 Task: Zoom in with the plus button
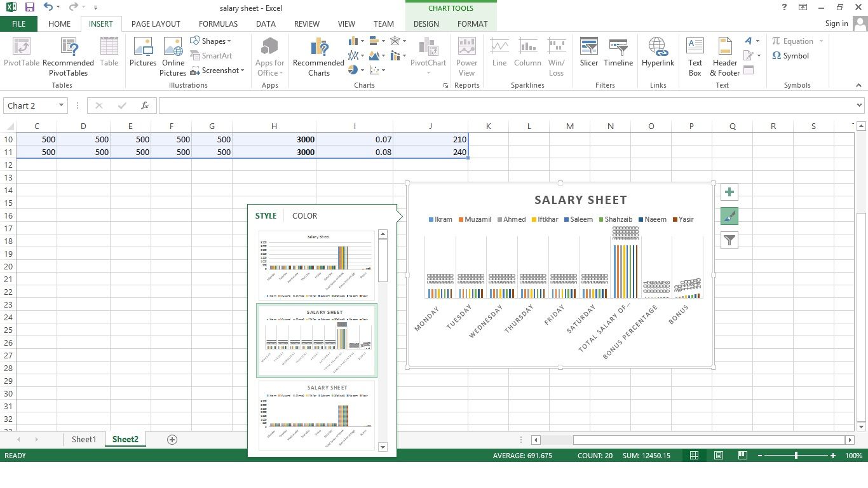pos(833,456)
